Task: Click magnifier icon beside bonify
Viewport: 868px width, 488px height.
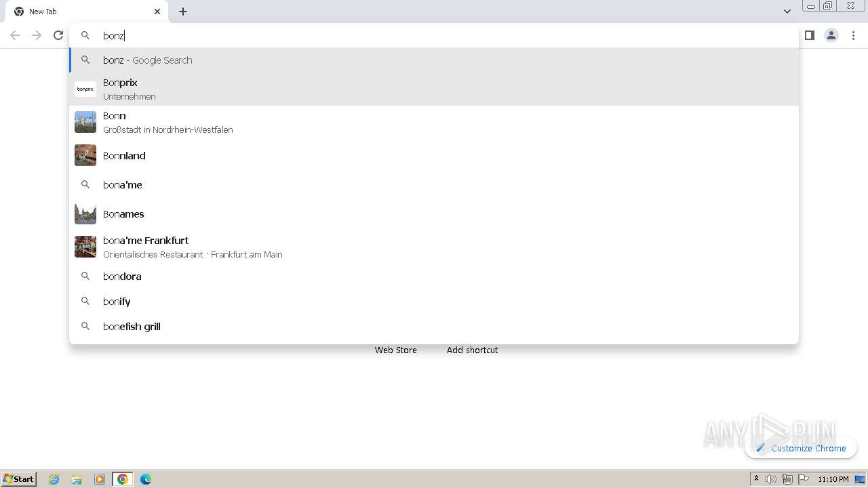Action: [x=85, y=301]
